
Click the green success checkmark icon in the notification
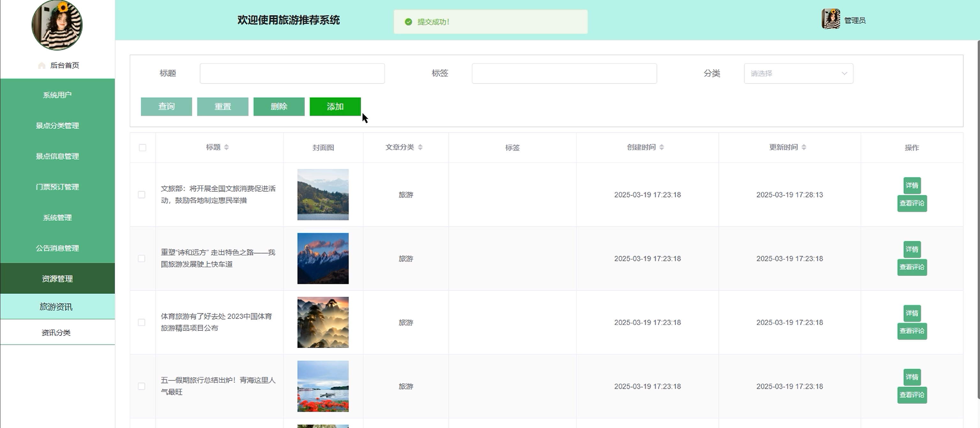408,22
